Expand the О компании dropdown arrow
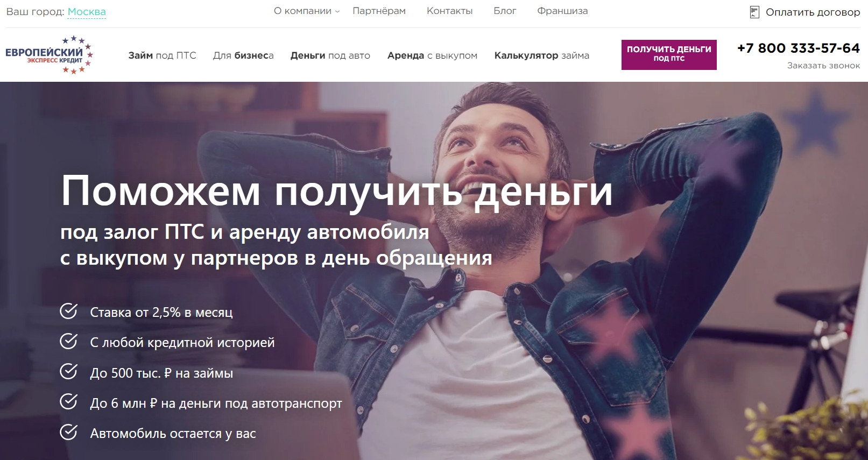 337,11
